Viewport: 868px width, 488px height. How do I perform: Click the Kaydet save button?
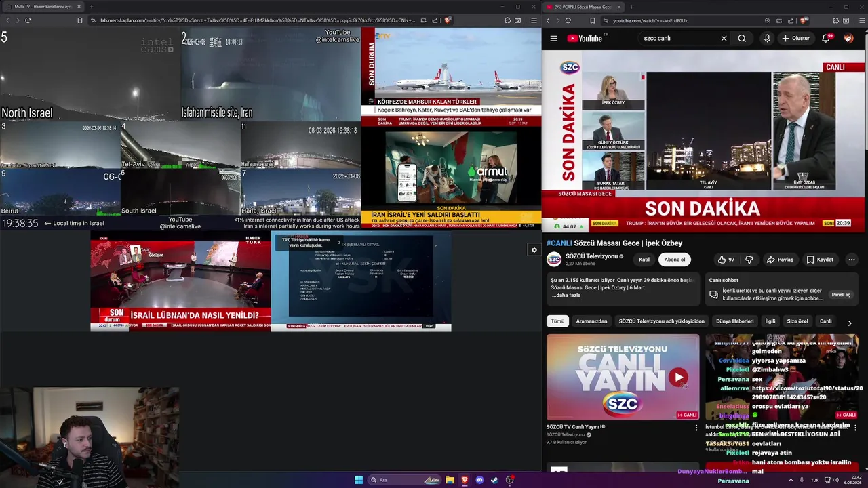(819, 260)
